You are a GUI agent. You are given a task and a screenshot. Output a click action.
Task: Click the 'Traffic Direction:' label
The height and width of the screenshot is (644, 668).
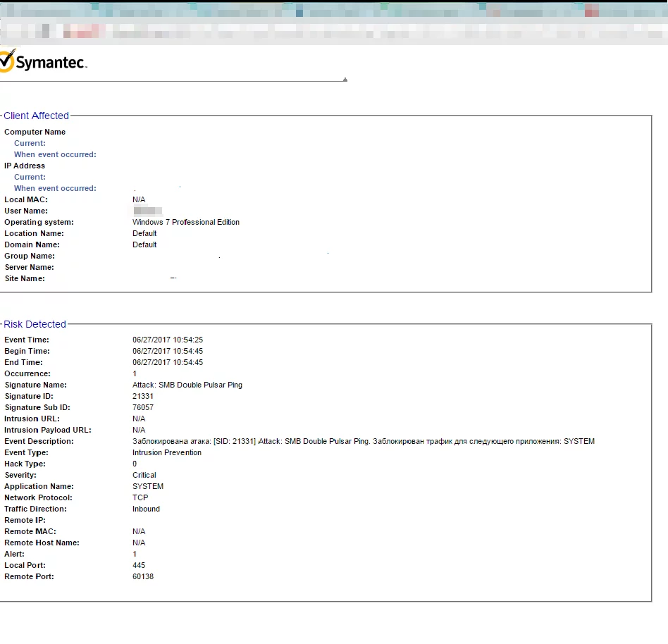(35, 509)
